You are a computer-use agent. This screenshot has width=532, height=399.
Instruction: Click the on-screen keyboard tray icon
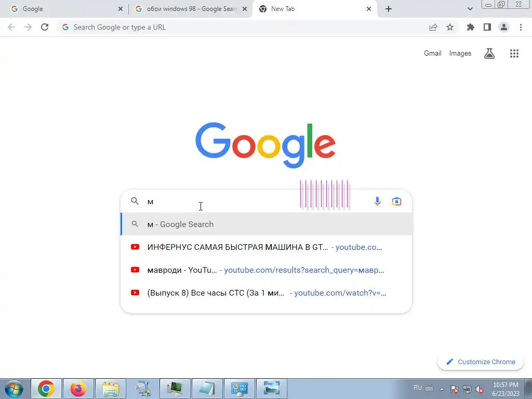[429, 389]
